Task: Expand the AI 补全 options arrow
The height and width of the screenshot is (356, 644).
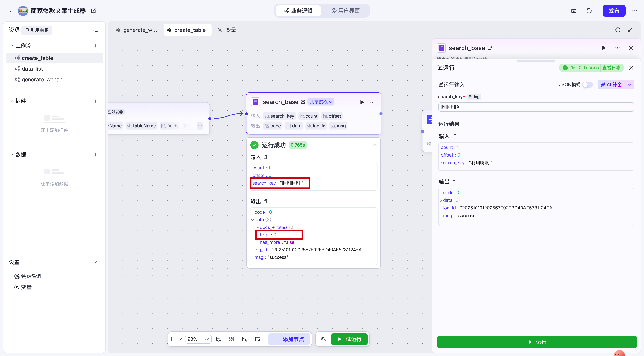Action: (x=630, y=85)
